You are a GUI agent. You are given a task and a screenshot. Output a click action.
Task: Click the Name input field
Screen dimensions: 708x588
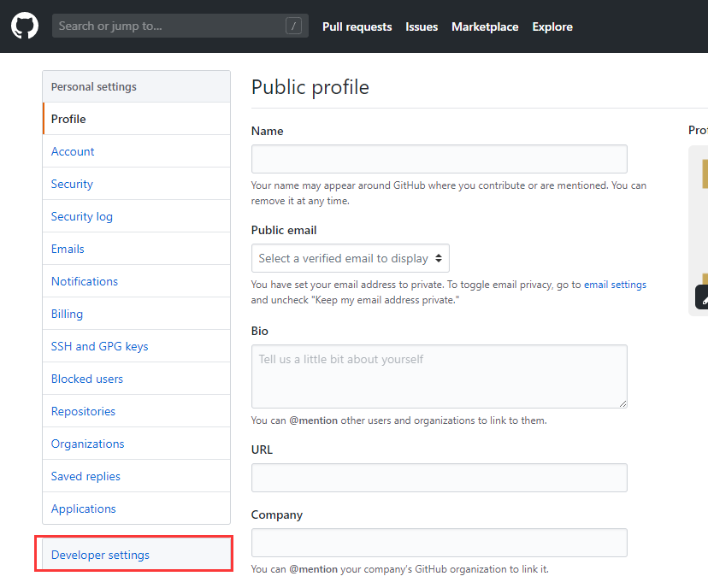click(x=439, y=159)
